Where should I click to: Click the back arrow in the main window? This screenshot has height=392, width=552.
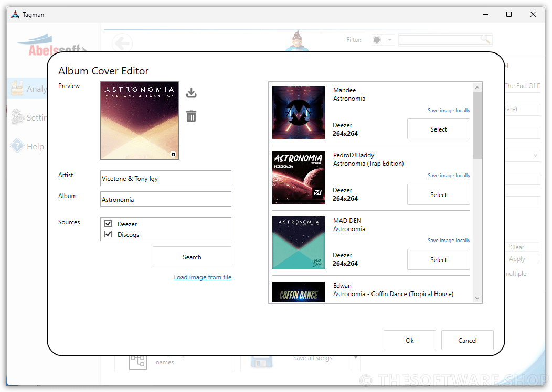tap(122, 43)
